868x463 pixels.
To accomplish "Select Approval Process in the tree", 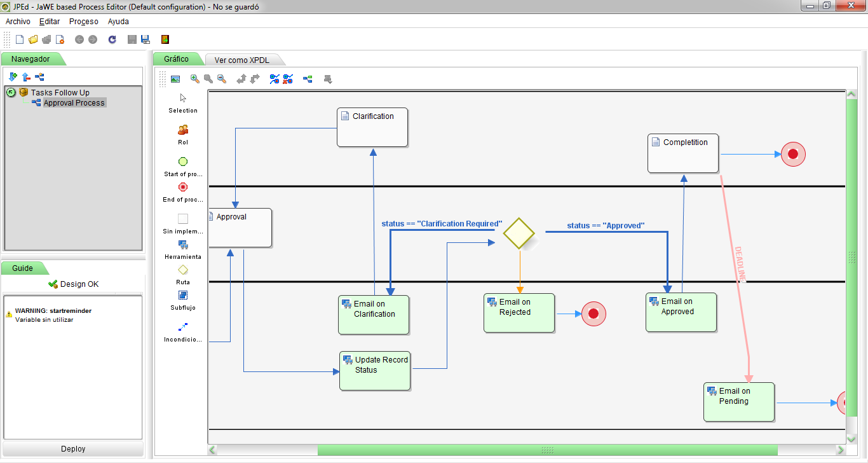I will [74, 103].
